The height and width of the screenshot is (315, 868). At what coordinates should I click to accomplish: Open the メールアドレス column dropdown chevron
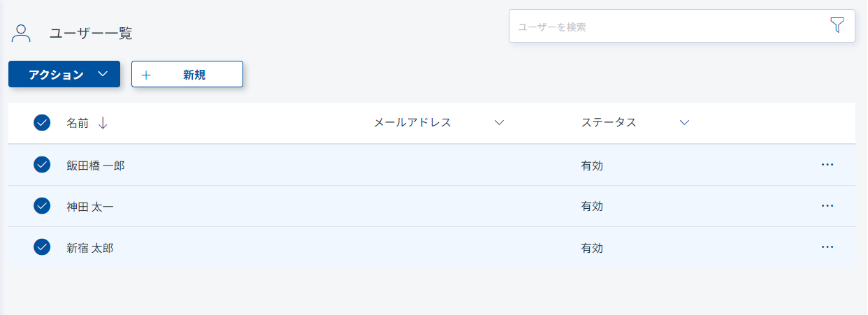(x=499, y=123)
